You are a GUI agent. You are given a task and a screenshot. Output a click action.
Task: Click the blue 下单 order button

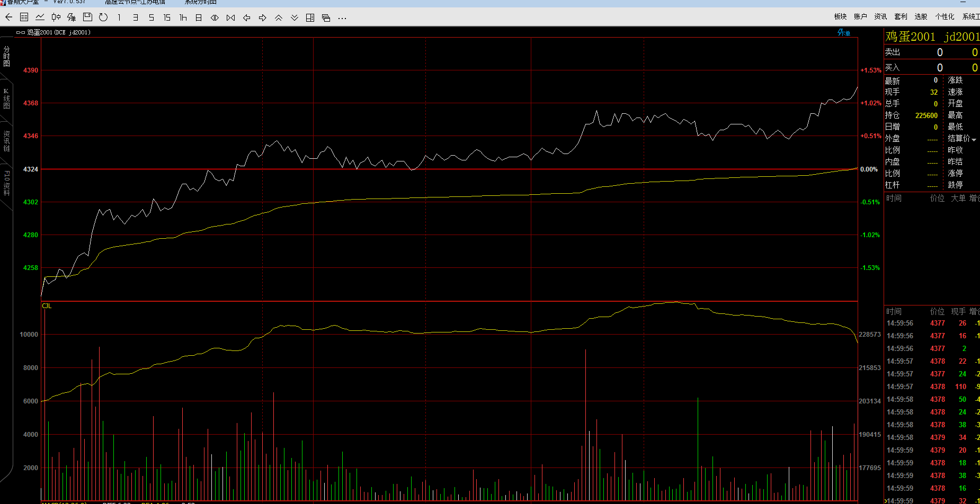[844, 33]
